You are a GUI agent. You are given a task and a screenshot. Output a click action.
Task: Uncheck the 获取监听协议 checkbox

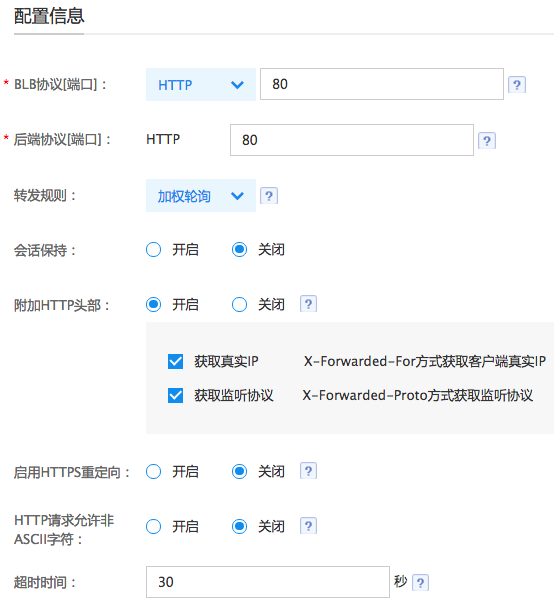point(175,395)
